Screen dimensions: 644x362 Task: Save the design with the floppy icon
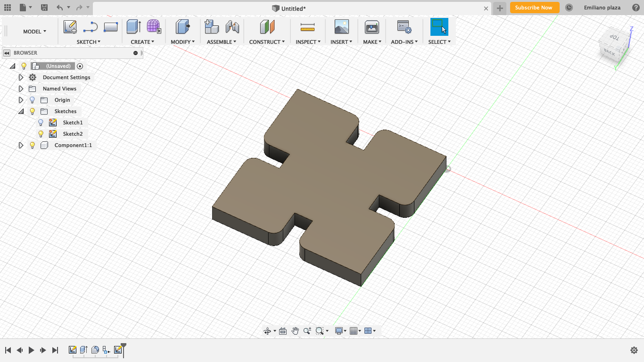44,8
